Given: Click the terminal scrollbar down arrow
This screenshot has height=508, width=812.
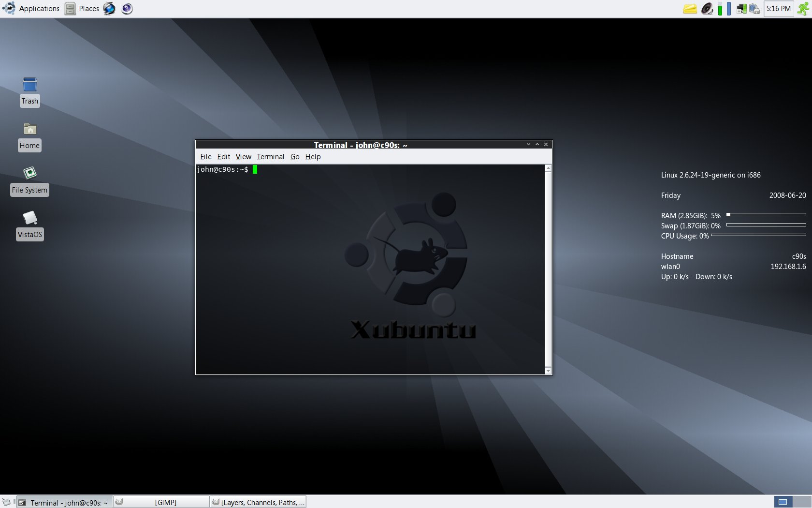Looking at the screenshot, I should [548, 371].
